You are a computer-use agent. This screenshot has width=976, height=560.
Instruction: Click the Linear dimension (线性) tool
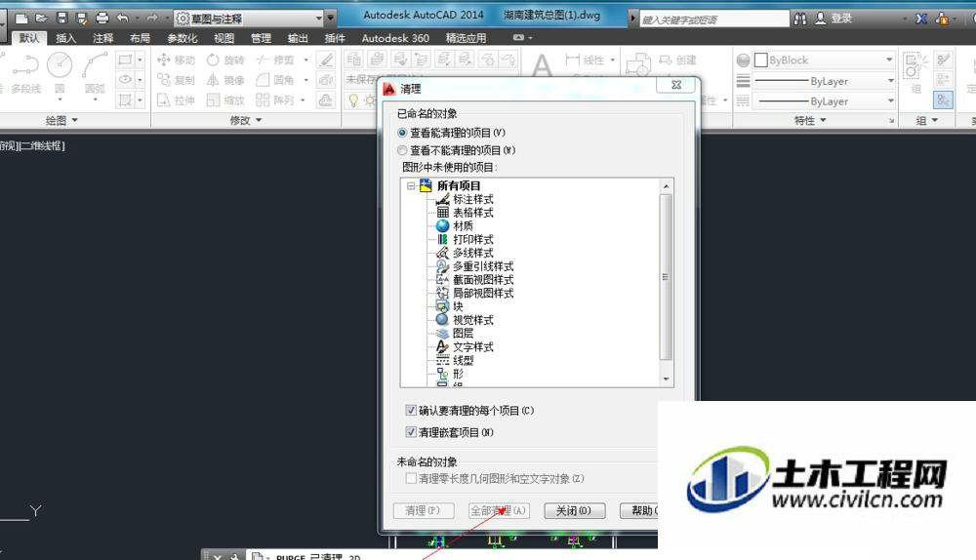[585, 60]
